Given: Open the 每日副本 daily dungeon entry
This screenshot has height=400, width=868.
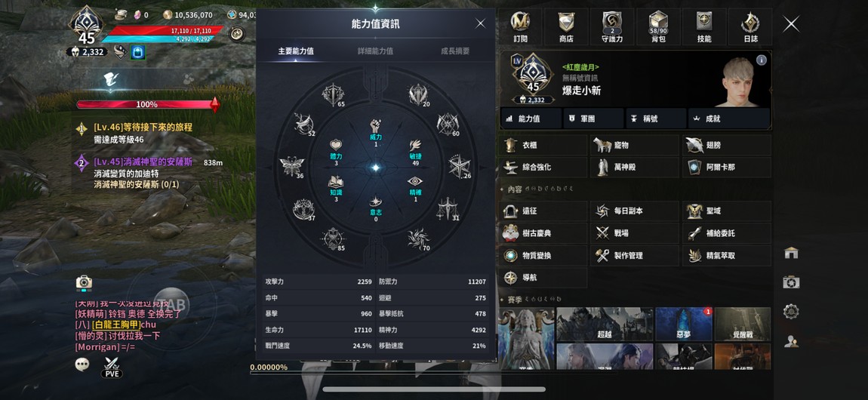Looking at the screenshot, I should [634, 211].
